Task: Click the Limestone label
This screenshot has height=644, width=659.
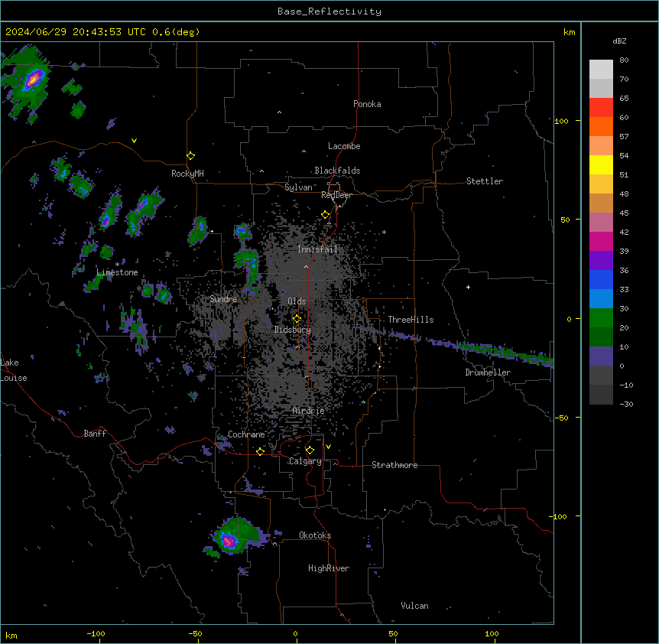Action: pyautogui.click(x=117, y=272)
